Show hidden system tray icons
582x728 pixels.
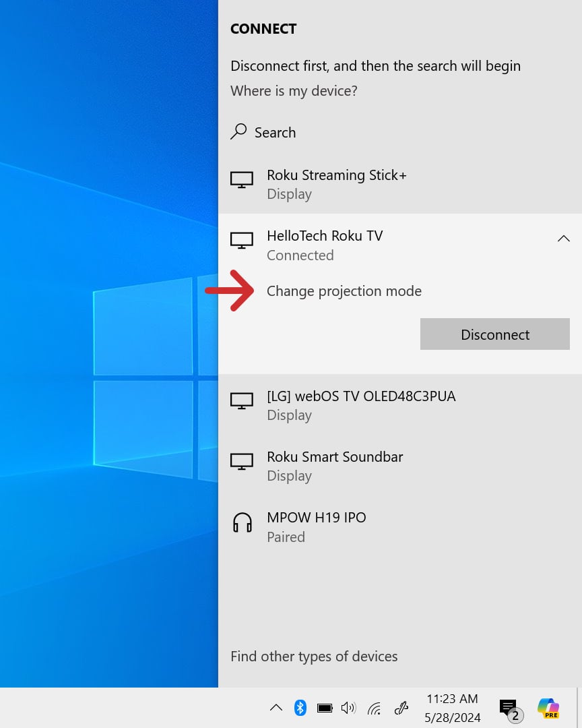click(x=276, y=708)
